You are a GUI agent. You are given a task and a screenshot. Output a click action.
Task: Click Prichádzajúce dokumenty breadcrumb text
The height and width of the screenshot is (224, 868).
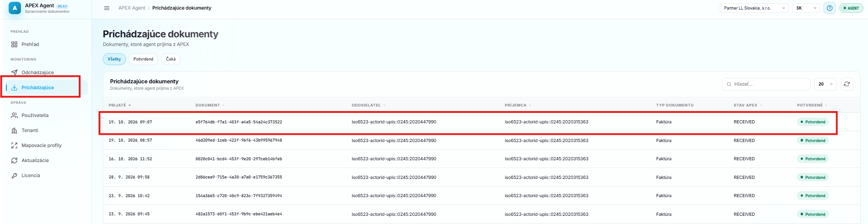pos(182,8)
